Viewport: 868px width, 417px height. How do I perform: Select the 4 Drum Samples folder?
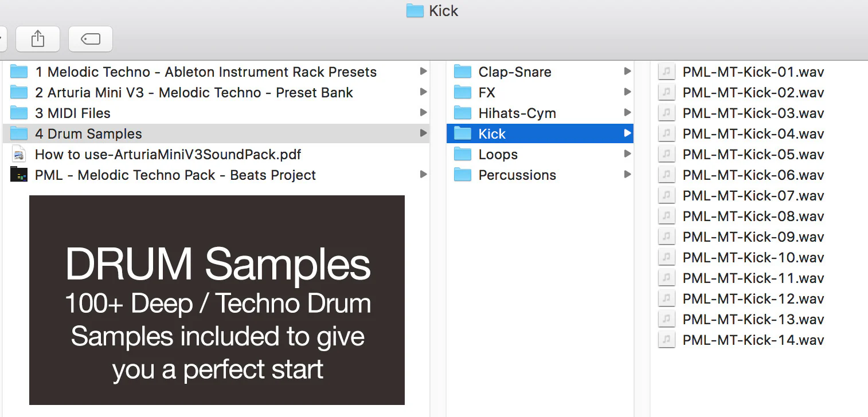pyautogui.click(x=88, y=133)
